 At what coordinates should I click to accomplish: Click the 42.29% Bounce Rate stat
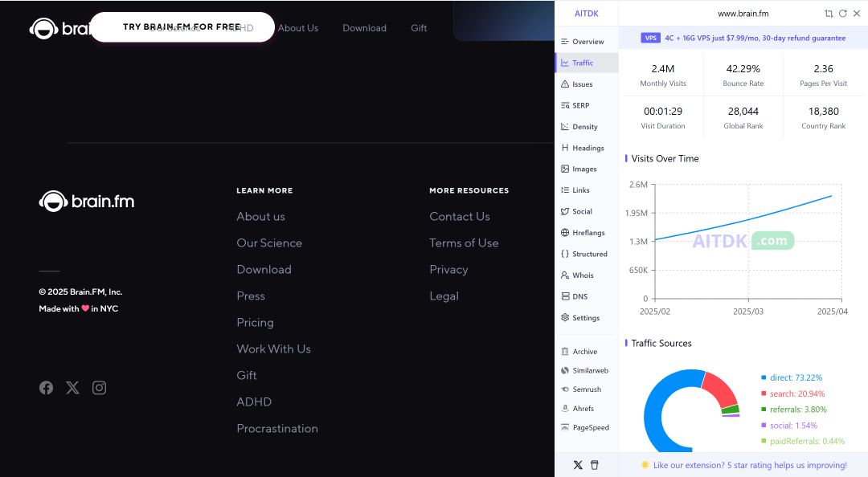[743, 75]
